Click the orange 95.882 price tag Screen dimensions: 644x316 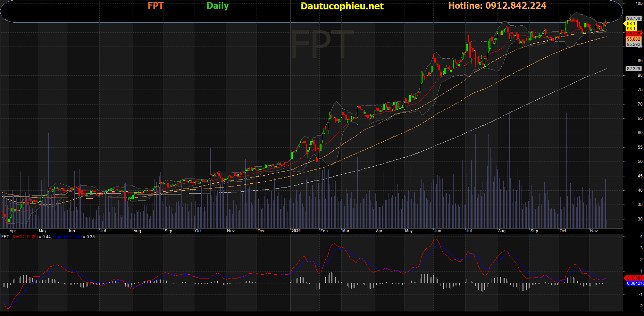[633, 39]
